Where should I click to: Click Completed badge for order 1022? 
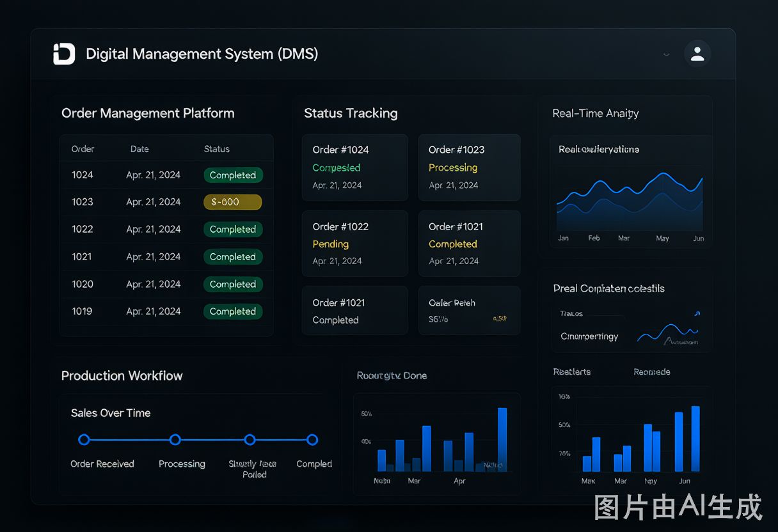tap(233, 230)
